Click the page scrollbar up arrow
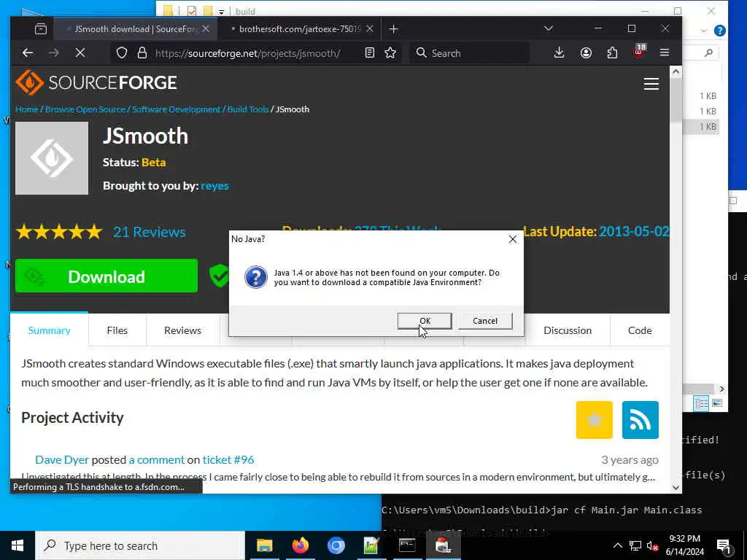This screenshot has width=747, height=560. tap(676, 72)
